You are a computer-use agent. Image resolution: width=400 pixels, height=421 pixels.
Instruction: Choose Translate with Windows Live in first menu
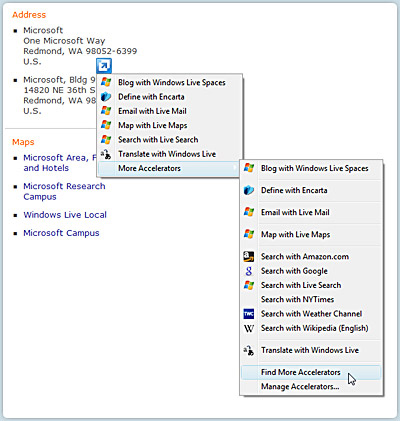click(169, 154)
